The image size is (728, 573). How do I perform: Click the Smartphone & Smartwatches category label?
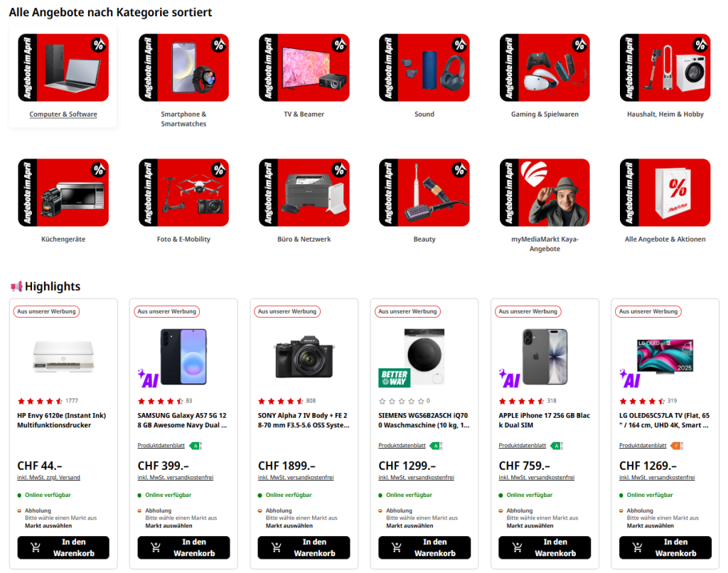coord(183,119)
